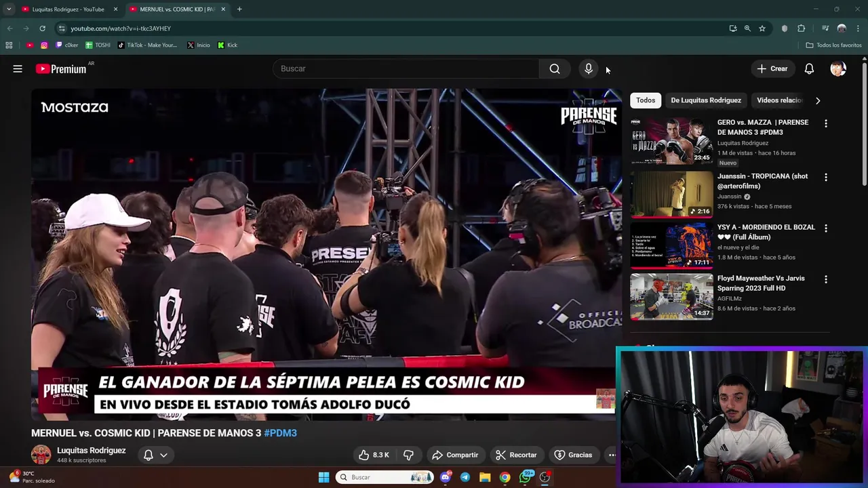Open Telegram from the taskbar
The height and width of the screenshot is (488, 868).
click(x=465, y=477)
